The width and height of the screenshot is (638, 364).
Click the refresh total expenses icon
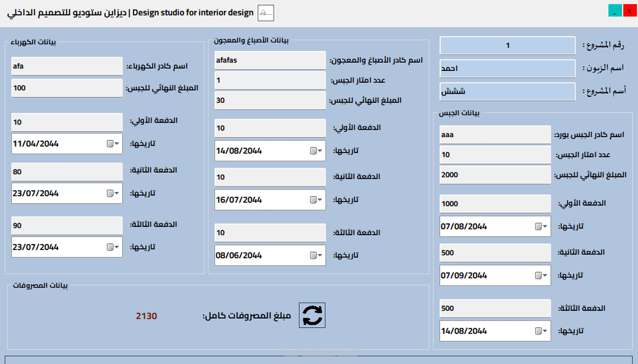click(x=312, y=315)
